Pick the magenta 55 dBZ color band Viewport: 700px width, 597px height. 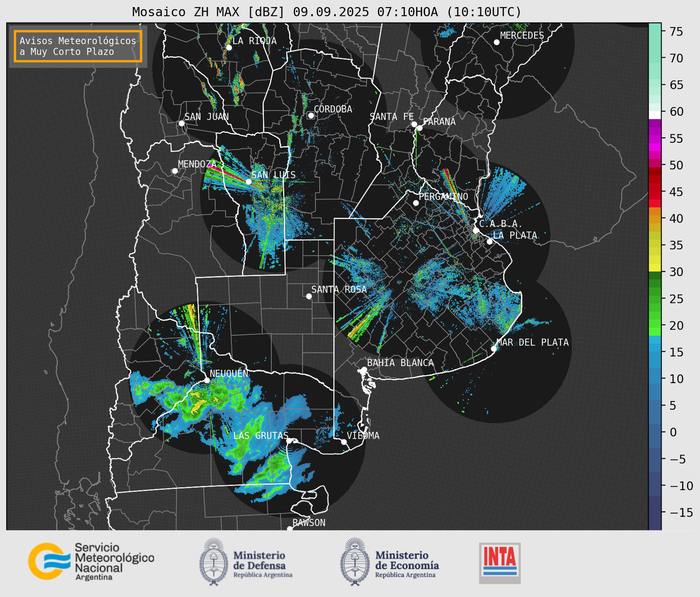point(655,138)
